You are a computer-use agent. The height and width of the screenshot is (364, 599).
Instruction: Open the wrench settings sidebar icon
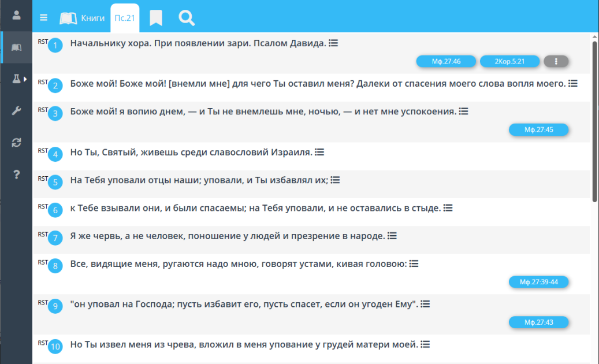tap(16, 111)
